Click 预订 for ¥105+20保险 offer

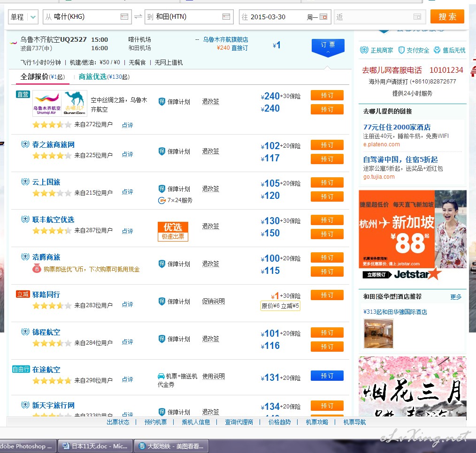point(327,182)
